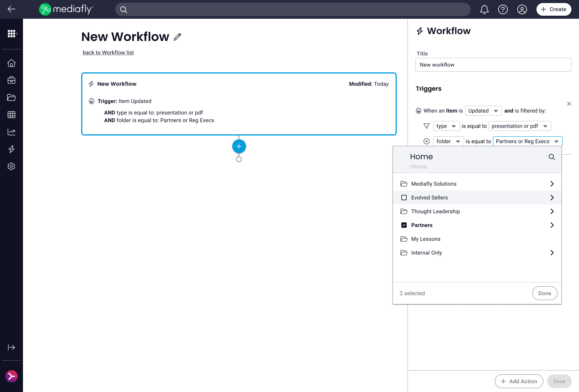Select the My Lessons folder

point(426,239)
